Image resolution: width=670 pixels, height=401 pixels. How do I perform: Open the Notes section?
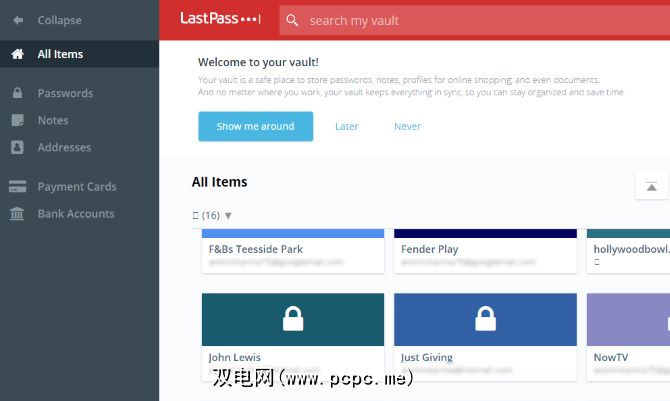click(53, 120)
